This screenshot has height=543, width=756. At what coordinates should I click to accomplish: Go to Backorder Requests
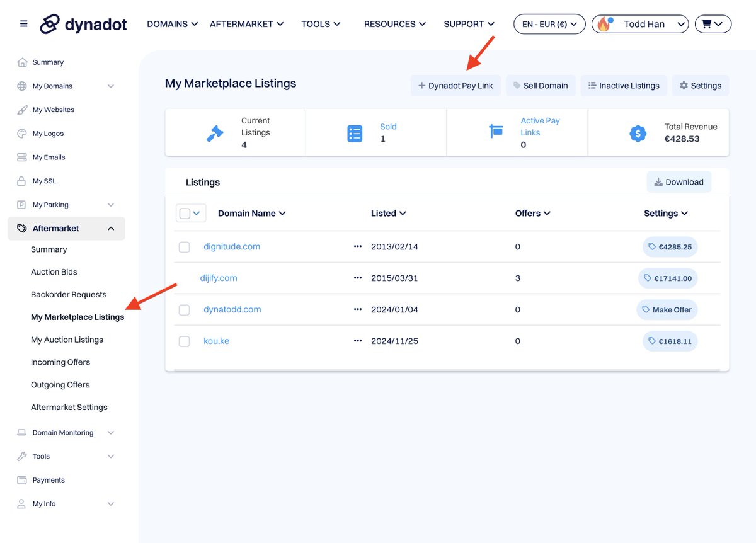click(69, 295)
